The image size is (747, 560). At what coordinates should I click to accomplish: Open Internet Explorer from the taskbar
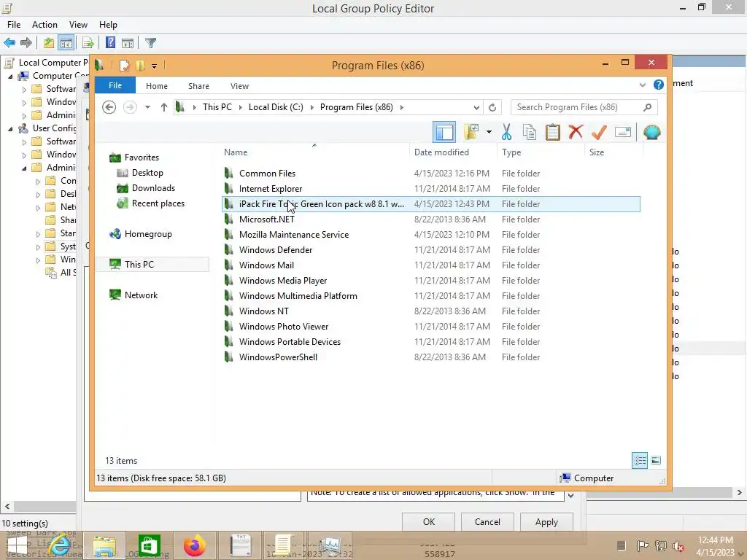61,545
